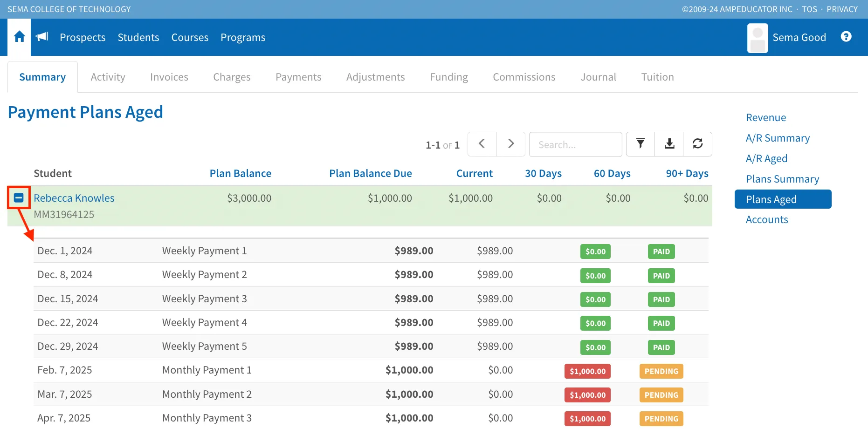
Task: Open Programs menu
Action: (x=243, y=37)
